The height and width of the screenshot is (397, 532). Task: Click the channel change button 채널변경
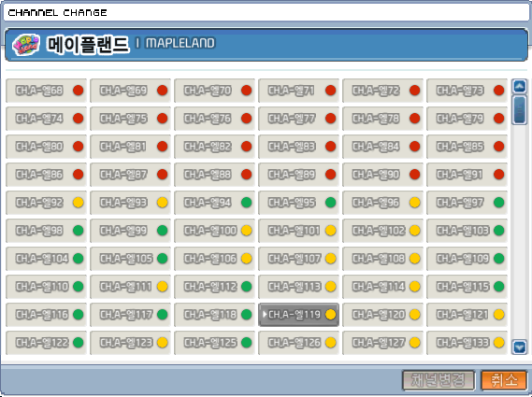(438, 380)
